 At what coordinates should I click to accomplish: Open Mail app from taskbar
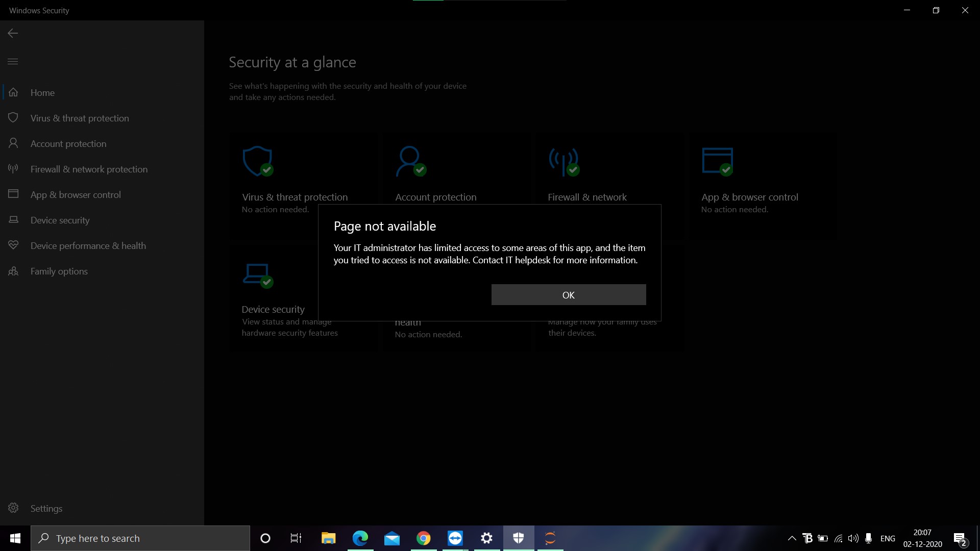[391, 538]
